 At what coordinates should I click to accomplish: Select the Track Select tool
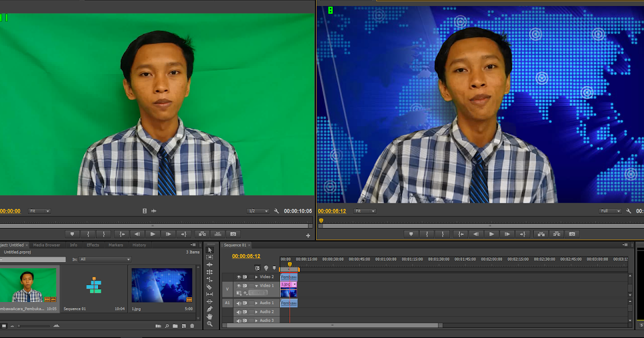[210, 258]
